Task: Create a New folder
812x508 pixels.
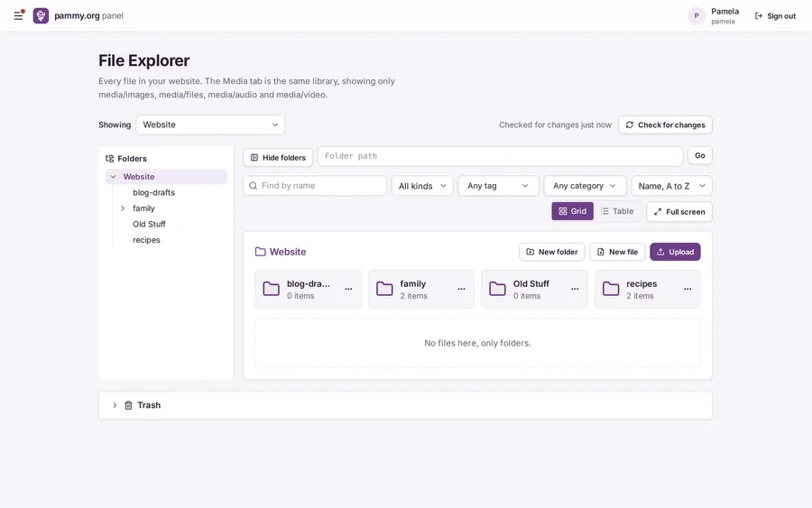Action: pos(552,252)
